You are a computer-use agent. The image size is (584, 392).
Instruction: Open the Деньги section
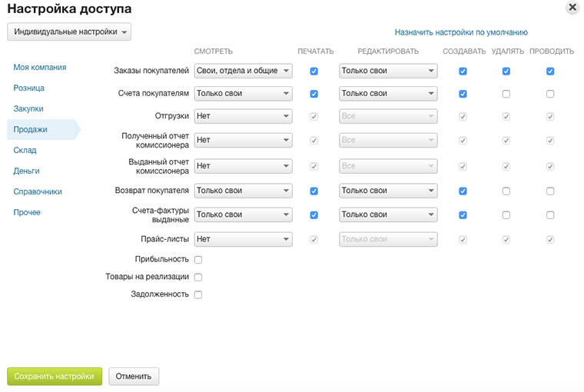[x=26, y=171]
